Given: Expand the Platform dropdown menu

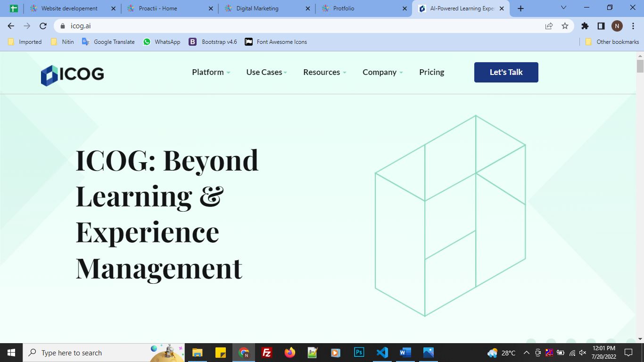Looking at the screenshot, I should pyautogui.click(x=211, y=72).
